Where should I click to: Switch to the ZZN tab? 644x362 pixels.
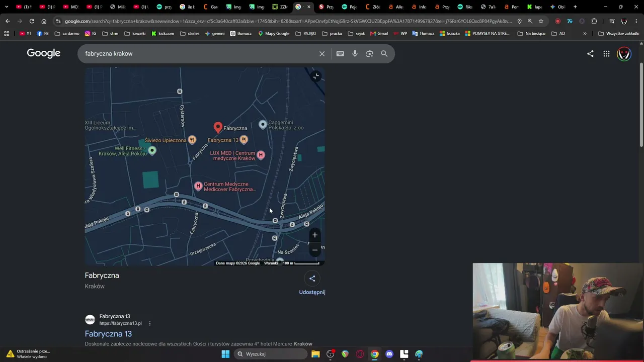coord(280,7)
